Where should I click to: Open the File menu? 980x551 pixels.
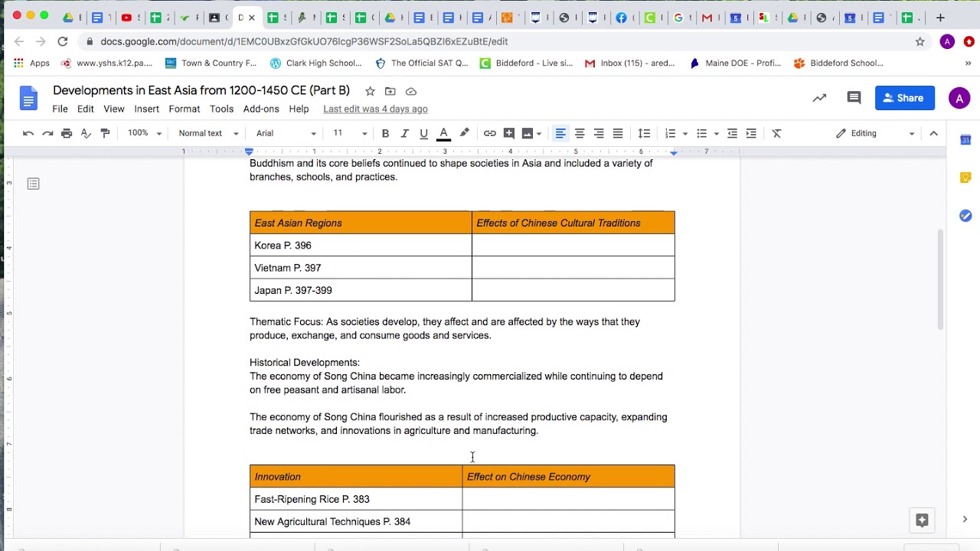[x=60, y=109]
